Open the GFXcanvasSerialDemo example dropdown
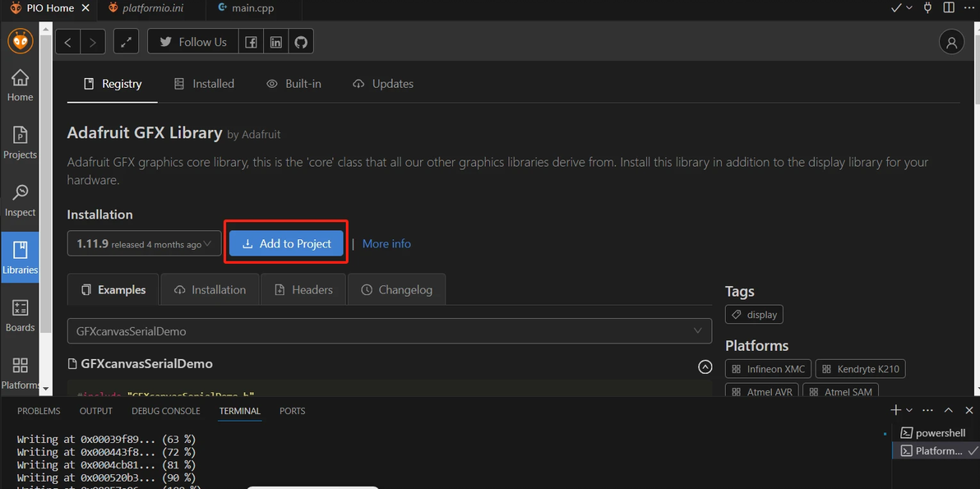The height and width of the screenshot is (489, 980). [x=390, y=331]
